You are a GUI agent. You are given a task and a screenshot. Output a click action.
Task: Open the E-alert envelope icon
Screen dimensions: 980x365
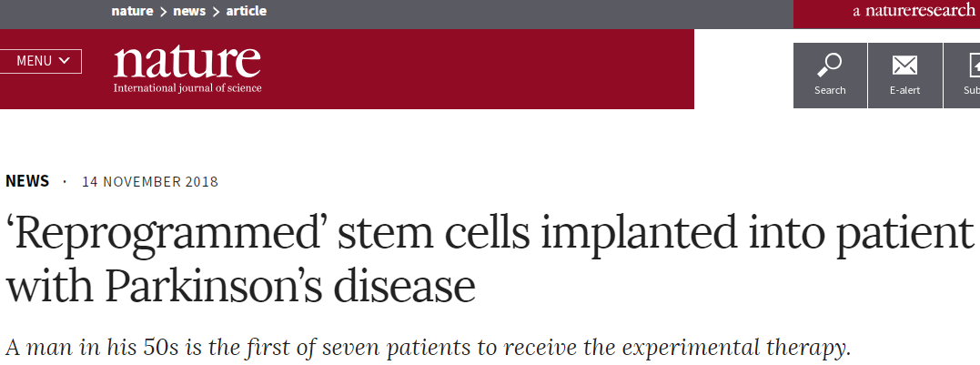coord(905,65)
